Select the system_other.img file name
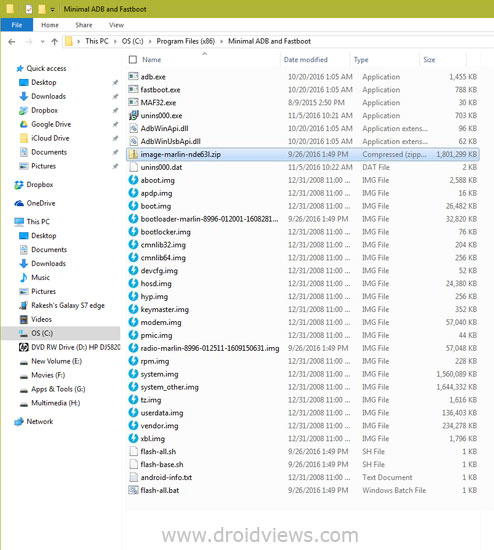 169,387
